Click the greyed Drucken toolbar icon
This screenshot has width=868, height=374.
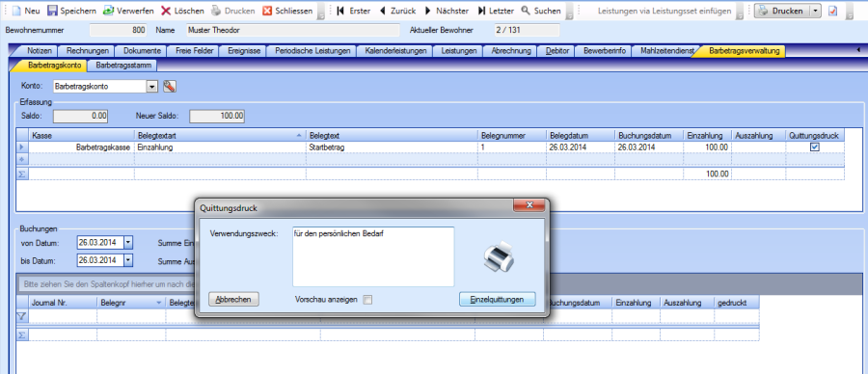(216, 11)
